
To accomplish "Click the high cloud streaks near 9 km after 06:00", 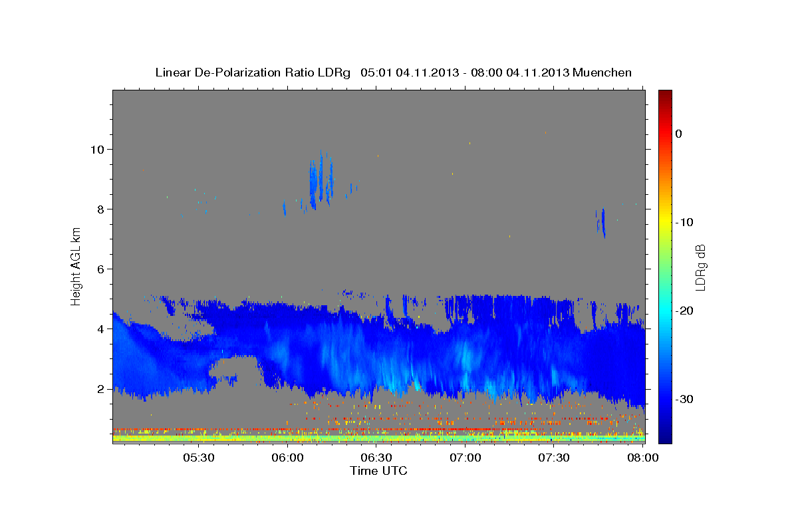I will coord(321,181).
